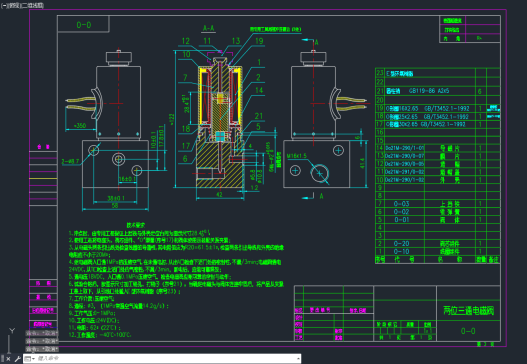This screenshot has height=364, width=527.
Task: Open command line customize wrench menu
Action: (17, 359)
